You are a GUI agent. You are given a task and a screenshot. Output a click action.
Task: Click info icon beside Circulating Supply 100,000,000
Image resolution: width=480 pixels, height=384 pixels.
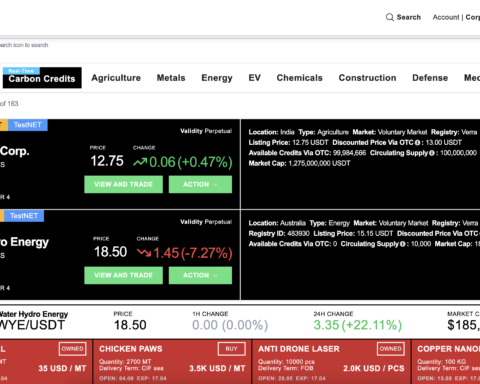coord(432,153)
